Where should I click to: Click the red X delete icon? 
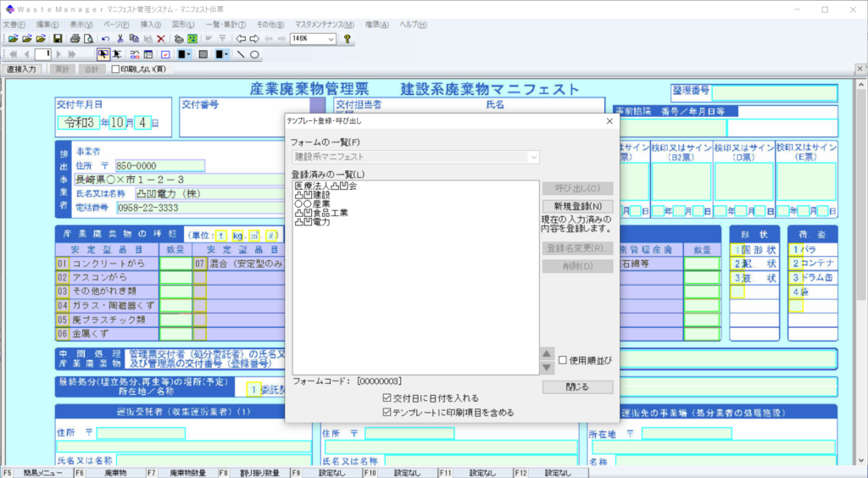pyautogui.click(x=160, y=39)
